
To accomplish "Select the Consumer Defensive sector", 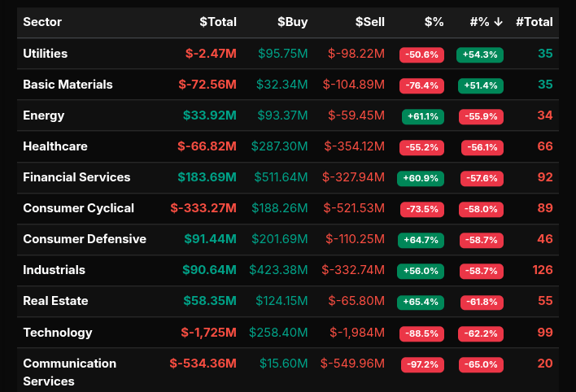I will [x=85, y=239].
